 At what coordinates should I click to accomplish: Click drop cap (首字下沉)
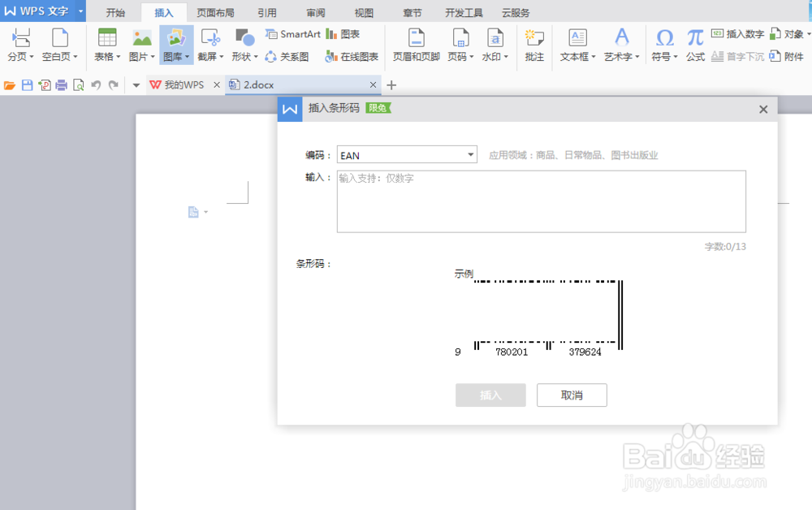[737, 56]
